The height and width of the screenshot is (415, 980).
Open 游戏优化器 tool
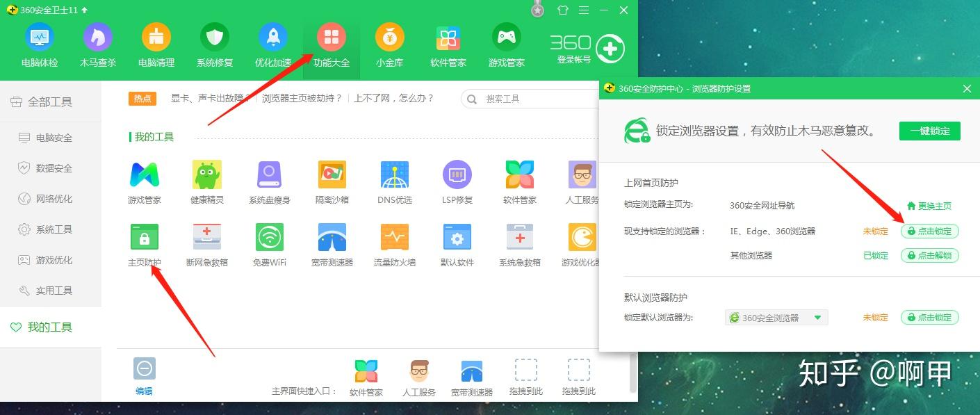pos(582,245)
